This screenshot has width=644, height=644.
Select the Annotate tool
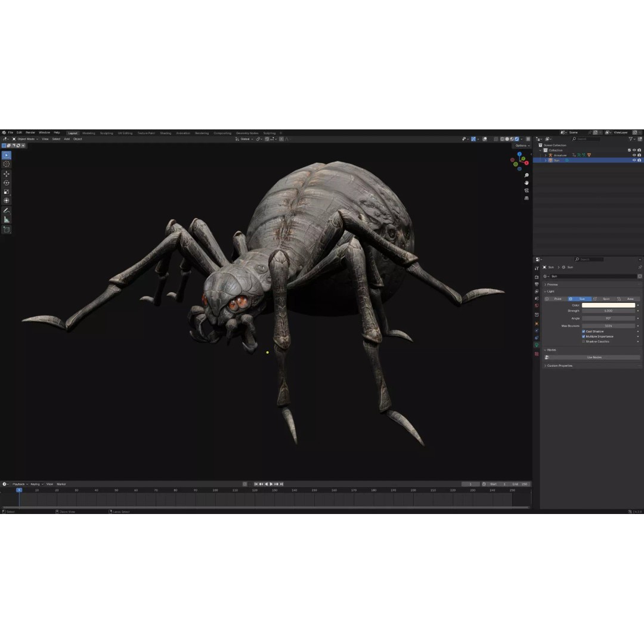7,210
